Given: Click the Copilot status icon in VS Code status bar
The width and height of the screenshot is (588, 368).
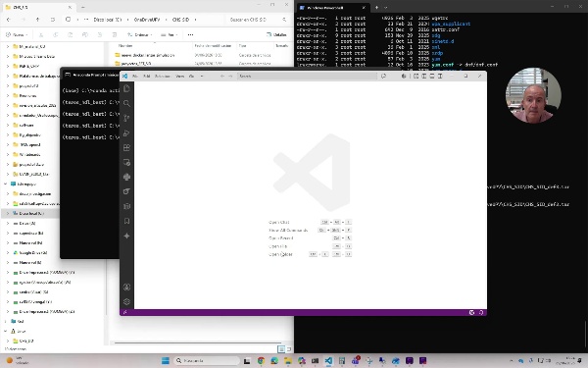Looking at the screenshot, I should point(471,312).
